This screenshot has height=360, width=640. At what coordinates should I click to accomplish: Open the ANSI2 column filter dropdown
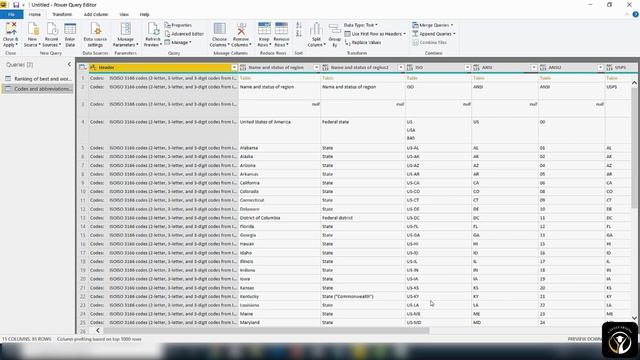600,67
